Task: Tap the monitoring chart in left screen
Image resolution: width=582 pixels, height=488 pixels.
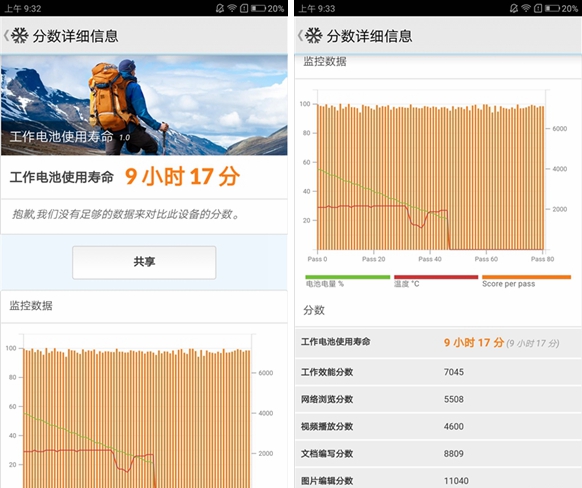Action: click(140, 410)
